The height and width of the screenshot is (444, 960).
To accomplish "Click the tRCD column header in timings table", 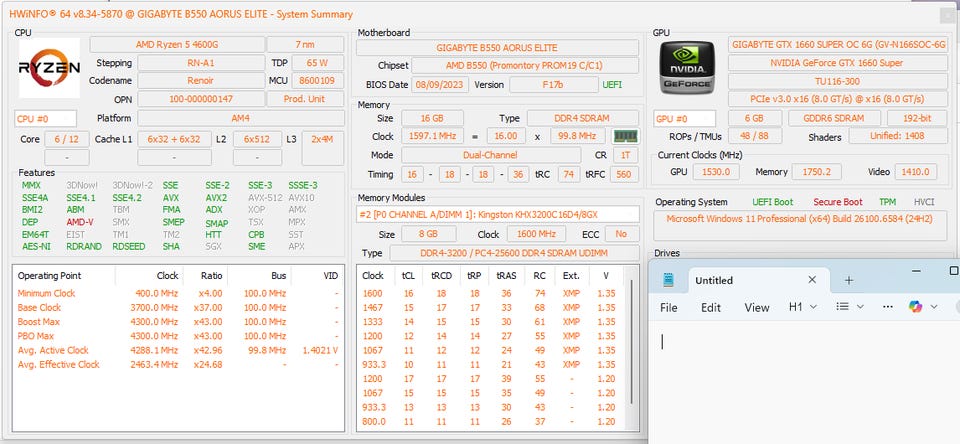I will 441,276.
